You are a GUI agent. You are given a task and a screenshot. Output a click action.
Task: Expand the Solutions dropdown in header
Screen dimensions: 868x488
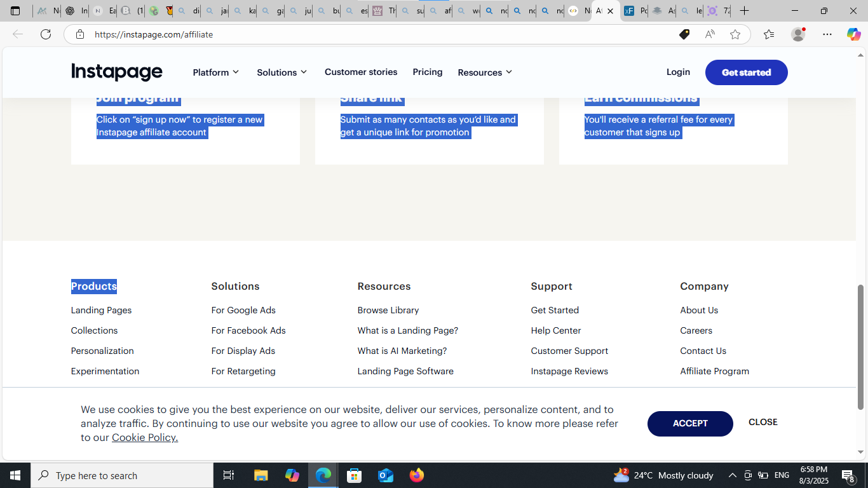coord(282,72)
